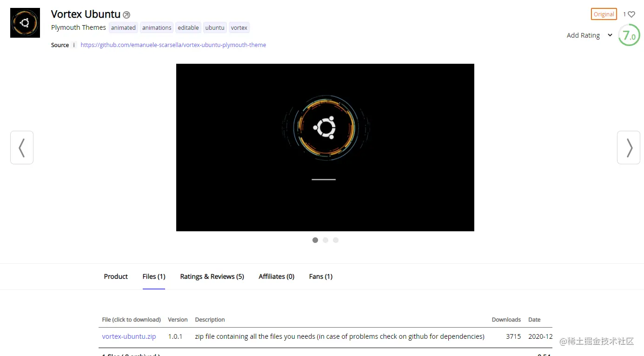
Task: Switch to the Files (1) tab
Action: pos(154,276)
